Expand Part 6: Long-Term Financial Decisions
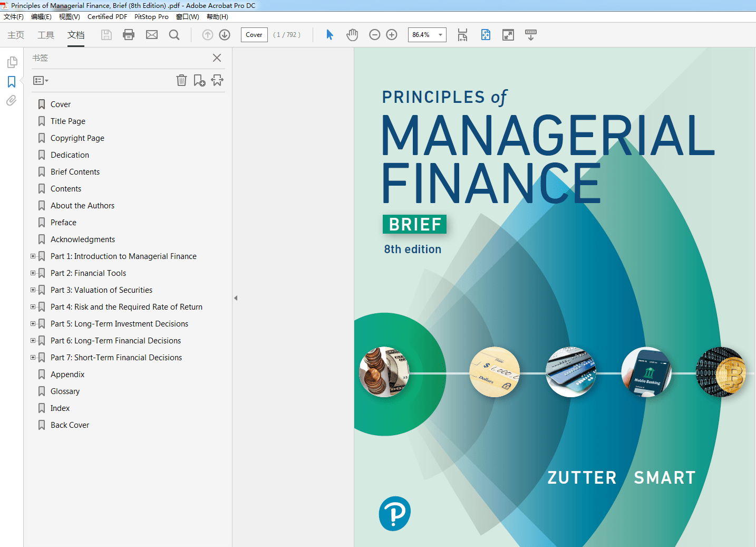The image size is (756, 547). click(x=33, y=341)
